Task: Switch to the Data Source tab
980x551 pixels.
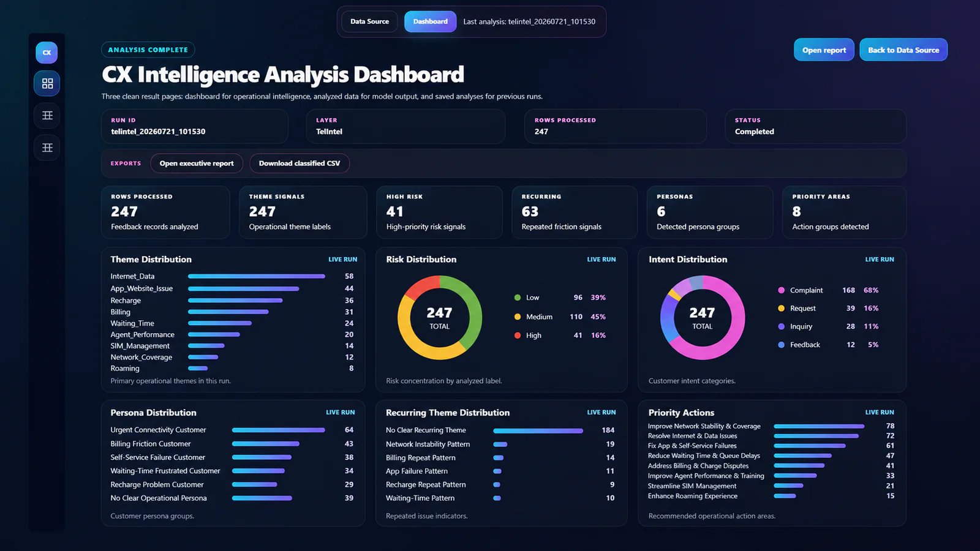Action: point(369,21)
